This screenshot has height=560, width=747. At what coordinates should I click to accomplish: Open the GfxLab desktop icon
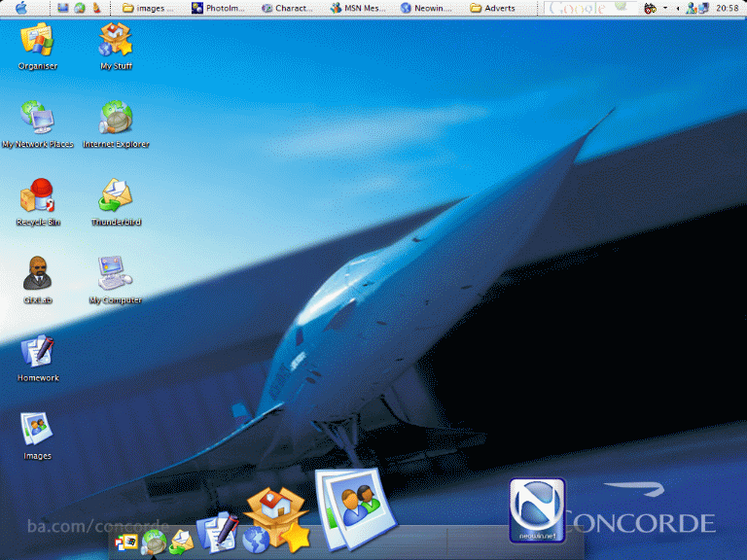point(38,280)
